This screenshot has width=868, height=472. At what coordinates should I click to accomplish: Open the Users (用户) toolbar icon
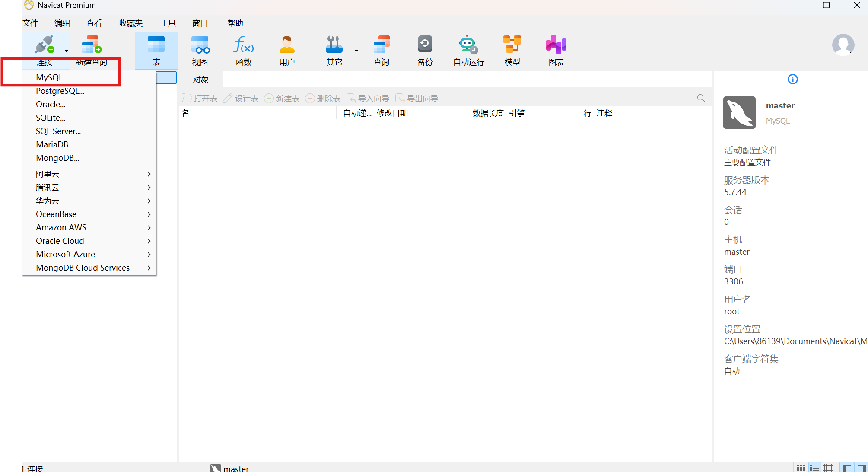(287, 50)
